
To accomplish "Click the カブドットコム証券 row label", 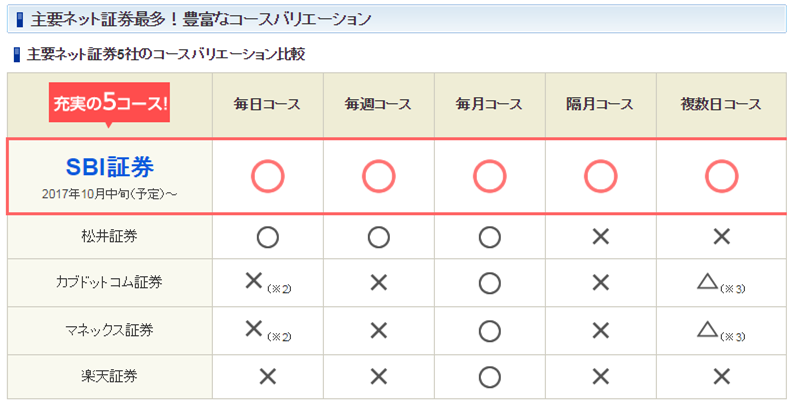I will 109,282.
